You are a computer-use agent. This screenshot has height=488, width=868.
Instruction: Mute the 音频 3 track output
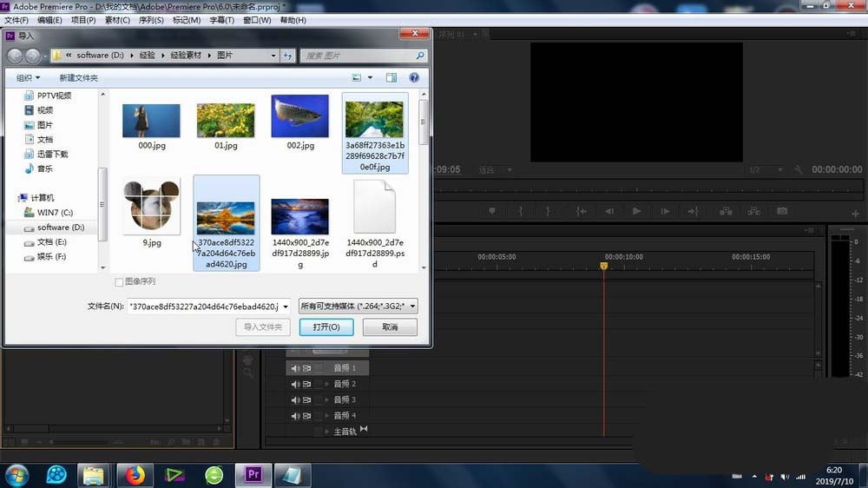click(x=295, y=400)
